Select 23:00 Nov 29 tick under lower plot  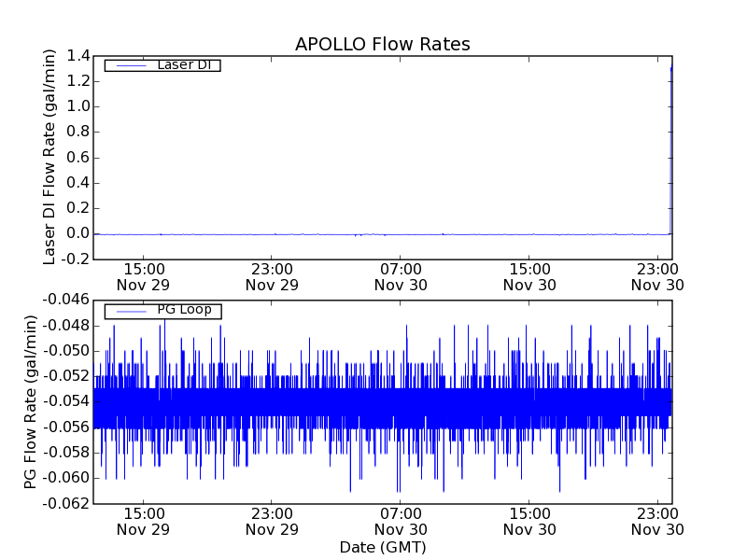point(272,521)
